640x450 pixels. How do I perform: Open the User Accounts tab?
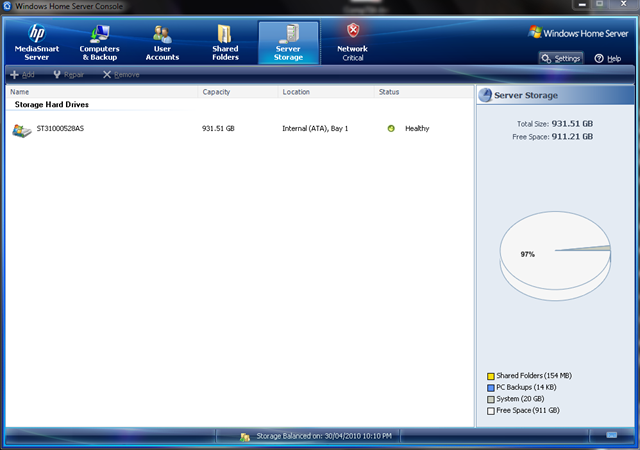point(162,43)
